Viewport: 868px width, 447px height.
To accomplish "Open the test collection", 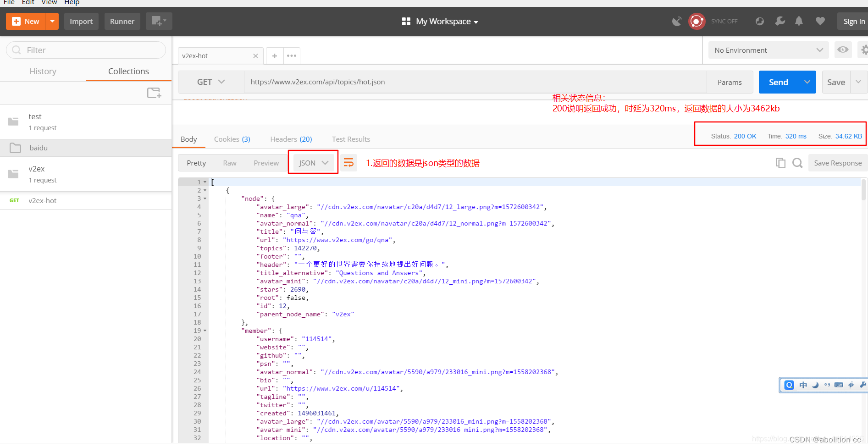I will coord(86,121).
